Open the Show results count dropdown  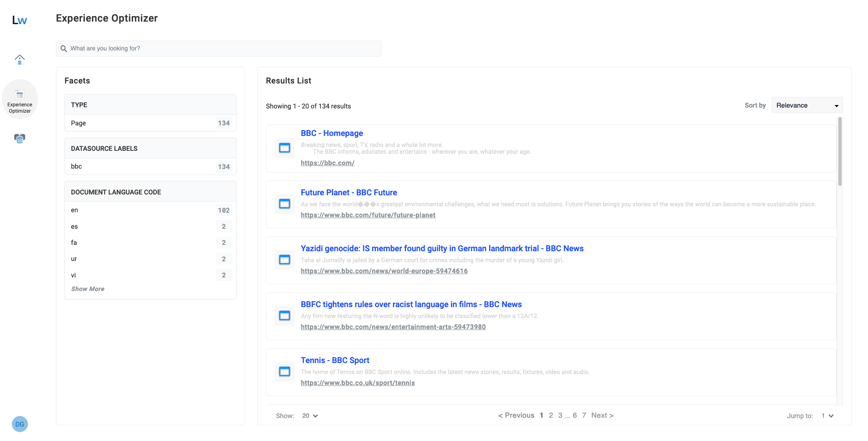[309, 416]
